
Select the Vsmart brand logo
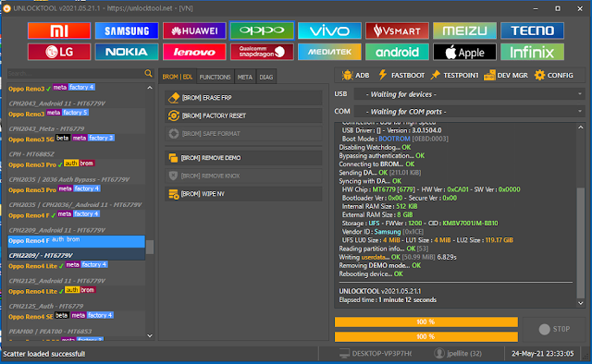click(397, 30)
